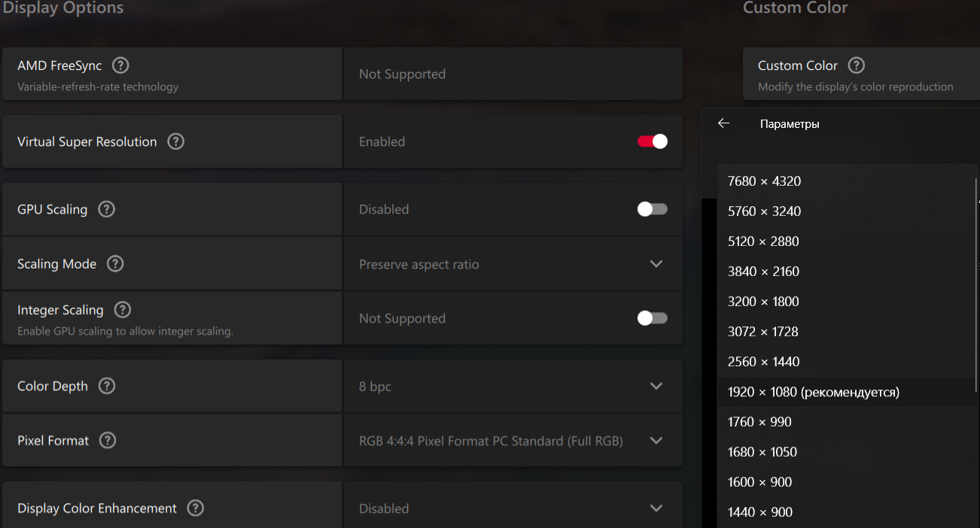
Task: Go back using the Параметры arrow
Action: click(x=724, y=123)
